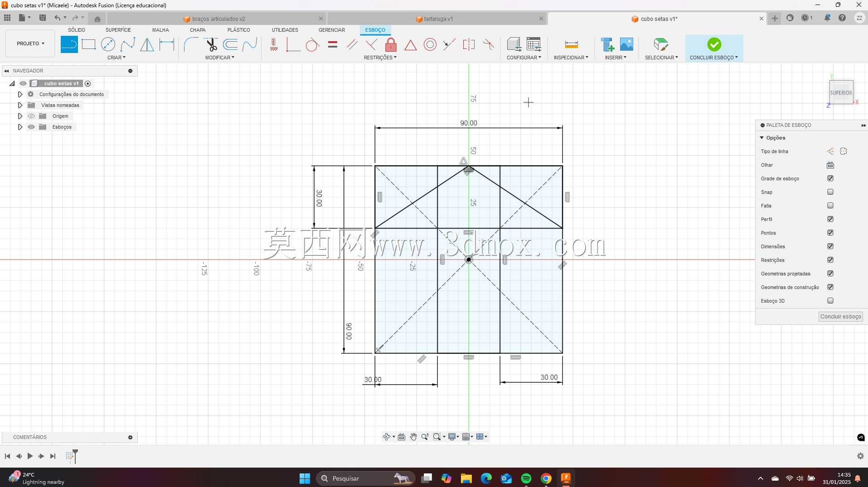Toggle the Restrições checkbox
868x487 pixels.
tap(830, 260)
